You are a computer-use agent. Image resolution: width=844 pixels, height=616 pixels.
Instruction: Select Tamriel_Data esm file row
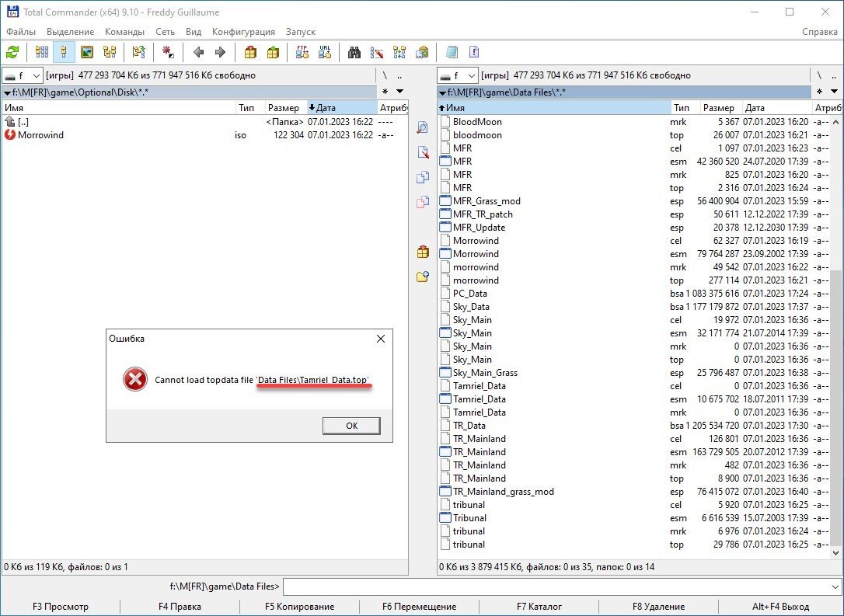pos(634,399)
